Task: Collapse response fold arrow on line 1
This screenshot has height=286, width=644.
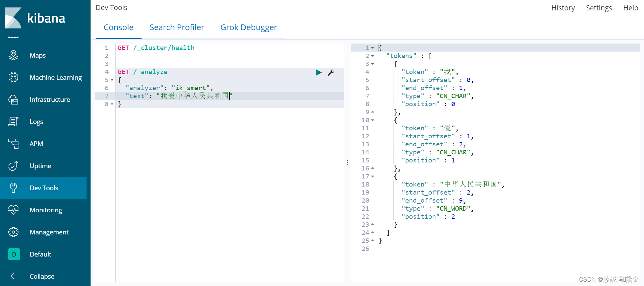Action: [373, 48]
